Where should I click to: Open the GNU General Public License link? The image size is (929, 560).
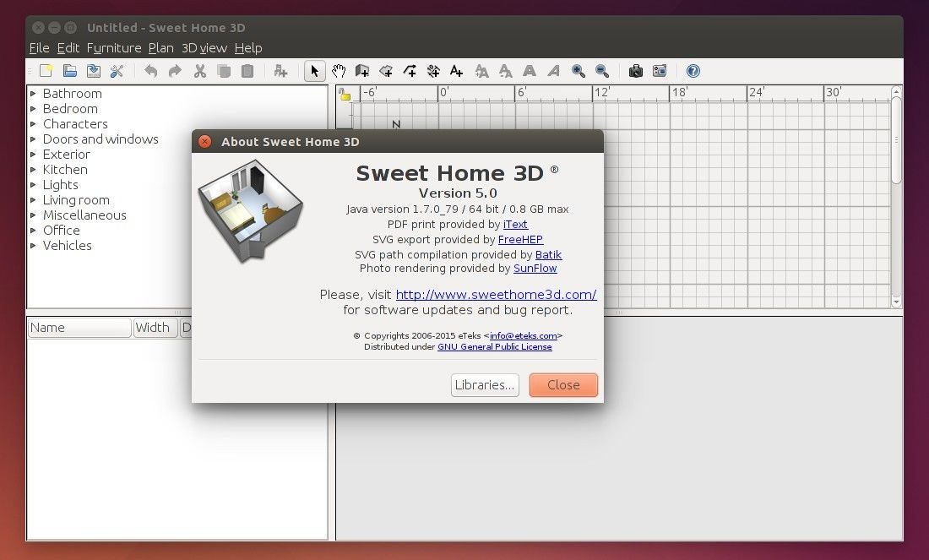click(x=495, y=347)
